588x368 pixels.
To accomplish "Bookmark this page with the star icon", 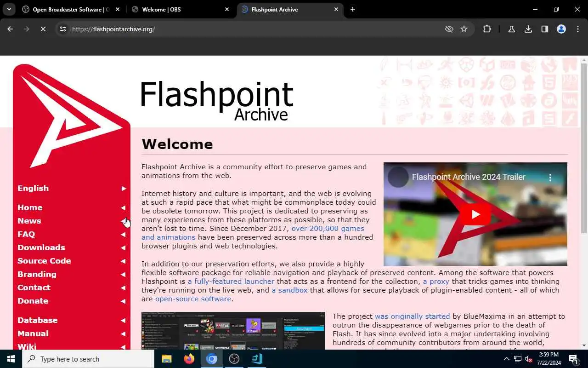I will click(464, 29).
